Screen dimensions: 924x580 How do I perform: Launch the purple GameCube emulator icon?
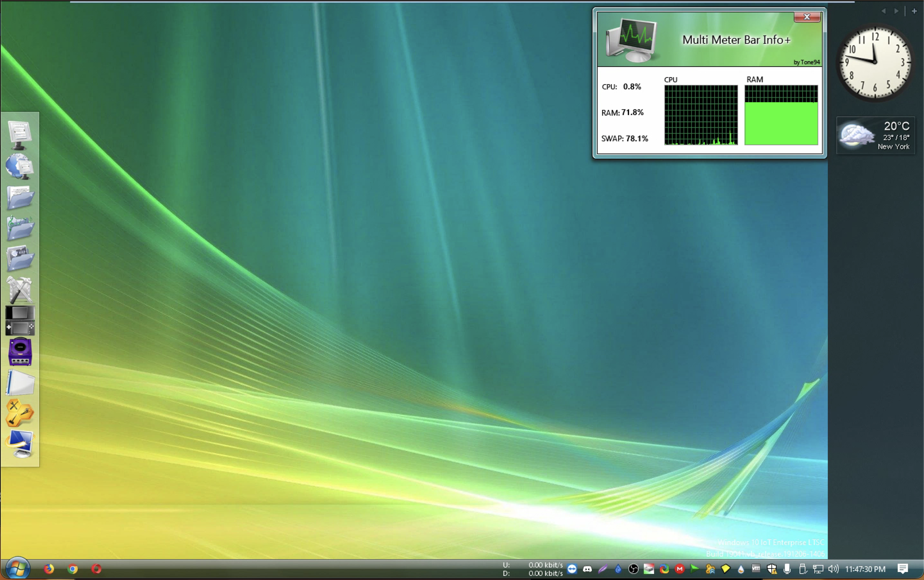[20, 352]
